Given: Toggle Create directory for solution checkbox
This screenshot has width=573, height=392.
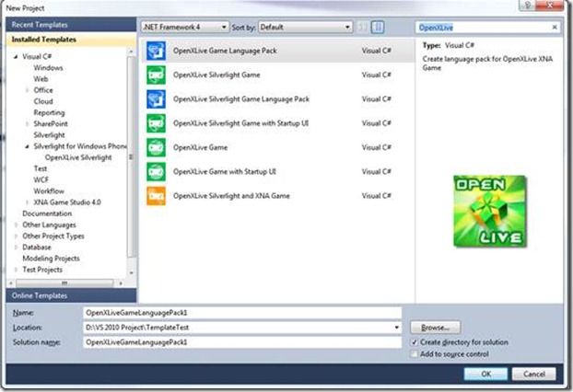Looking at the screenshot, I should pos(414,342).
